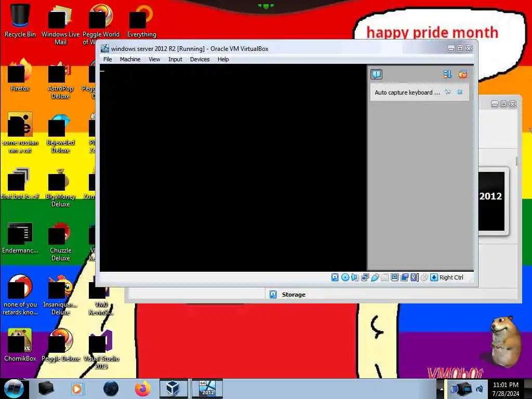Click the display status icon
Screen dimensions: 532x399
pos(395,277)
